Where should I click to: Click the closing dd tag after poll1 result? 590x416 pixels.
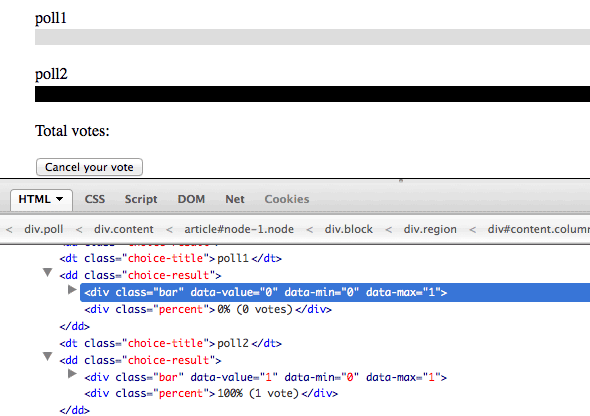coord(75,326)
